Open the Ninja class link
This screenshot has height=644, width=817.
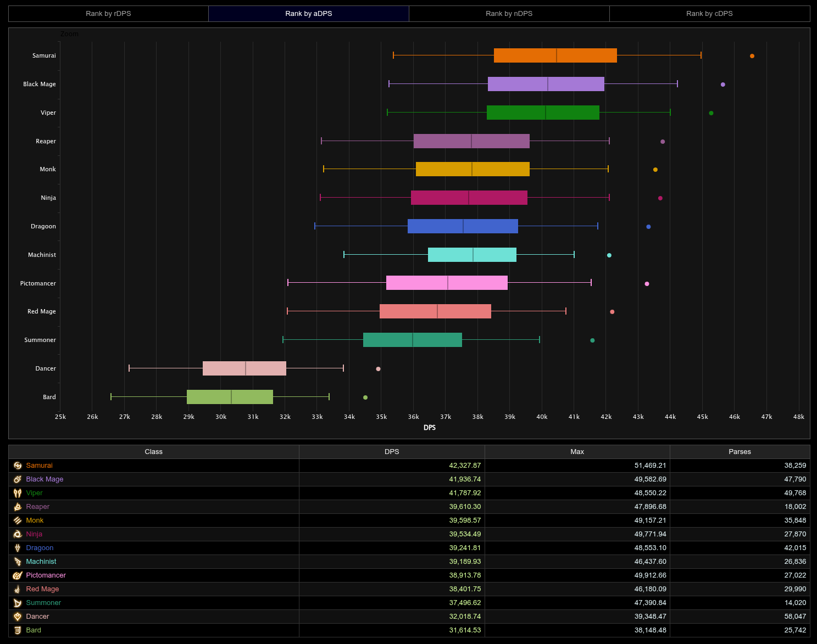click(34, 534)
